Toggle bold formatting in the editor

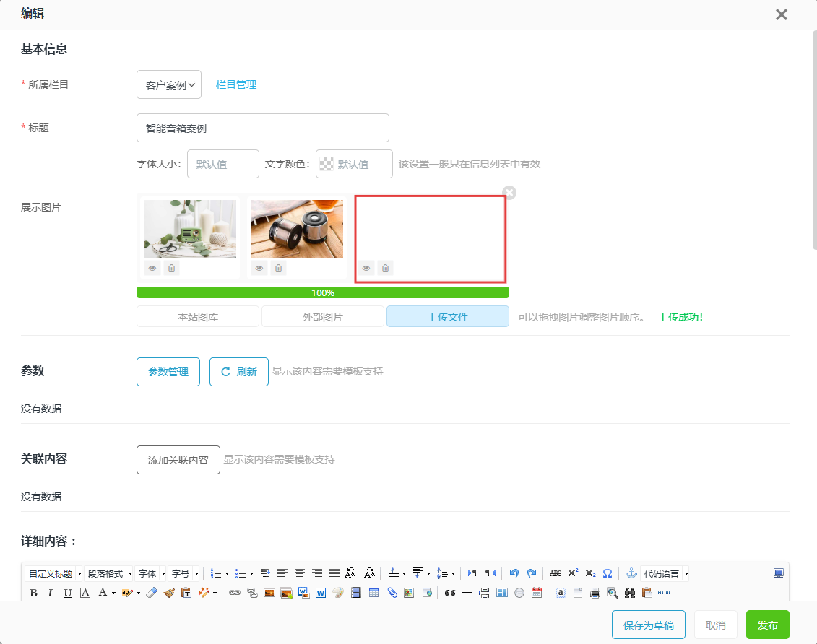coord(33,593)
